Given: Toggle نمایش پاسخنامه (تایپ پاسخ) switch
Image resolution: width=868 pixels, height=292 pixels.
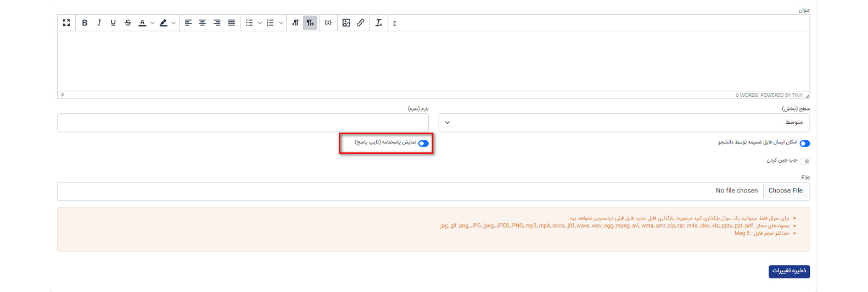Looking at the screenshot, I should [423, 144].
